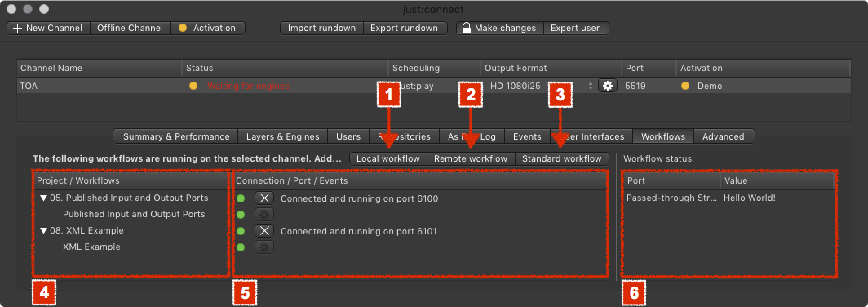
Task: Export the rundown
Action: [x=405, y=29]
